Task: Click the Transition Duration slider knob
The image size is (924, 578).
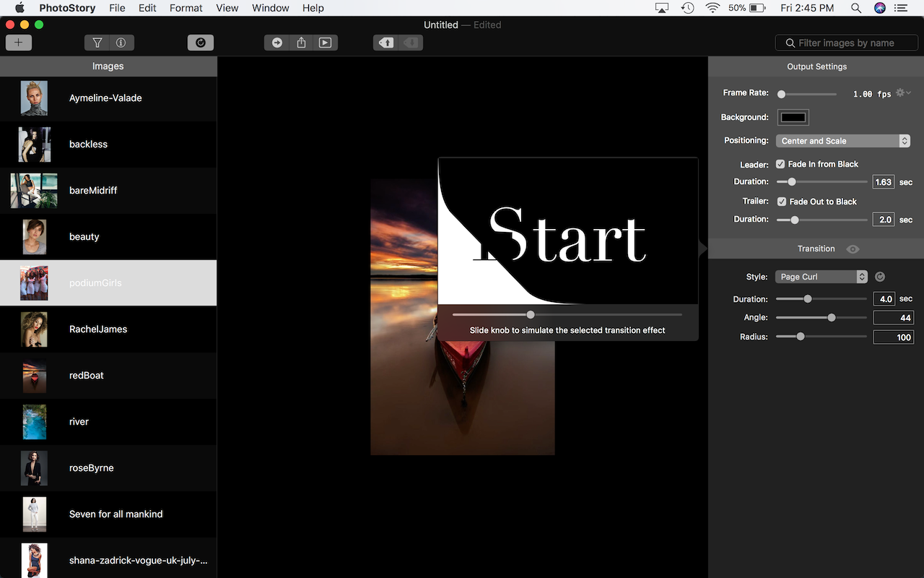Action: 808,298
